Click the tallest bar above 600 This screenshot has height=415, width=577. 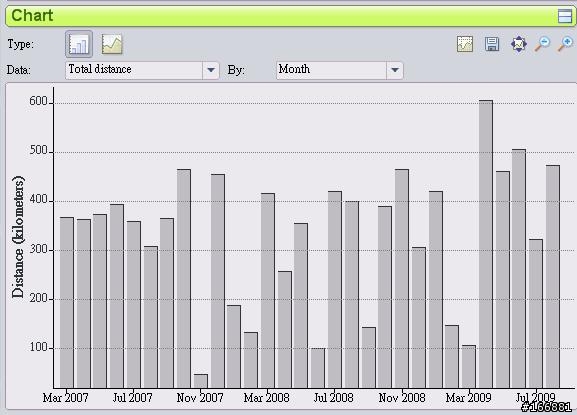coord(486,244)
